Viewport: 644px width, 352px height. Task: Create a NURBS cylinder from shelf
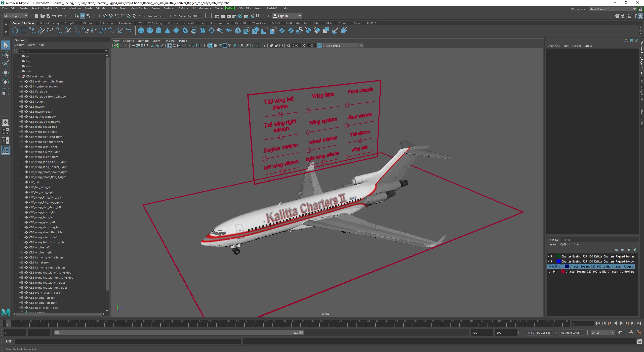tap(159, 31)
